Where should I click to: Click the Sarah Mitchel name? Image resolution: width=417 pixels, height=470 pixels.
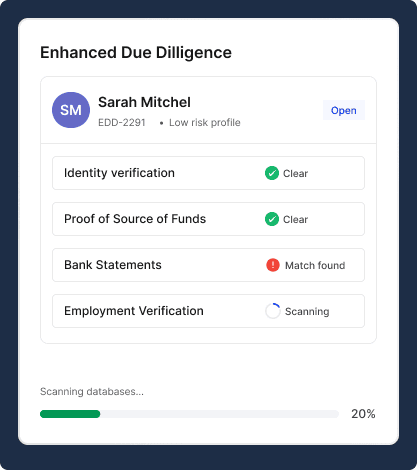(x=144, y=102)
